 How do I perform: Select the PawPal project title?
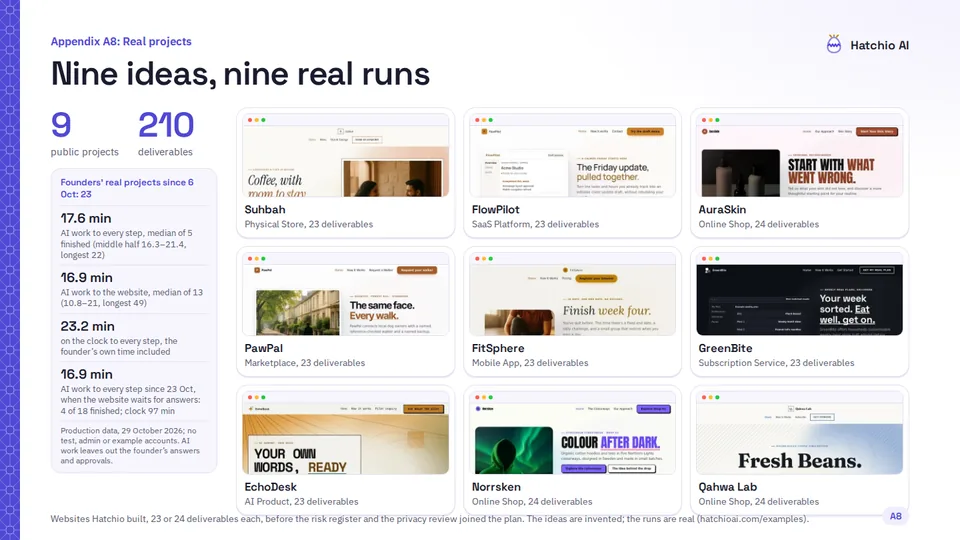pos(263,348)
